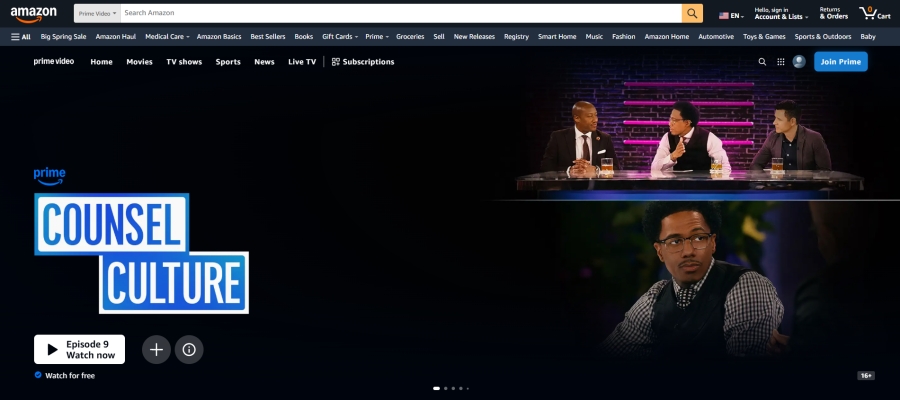Expand the Medical Care dropdown
Image resolution: width=900 pixels, height=400 pixels.
pyautogui.click(x=167, y=37)
